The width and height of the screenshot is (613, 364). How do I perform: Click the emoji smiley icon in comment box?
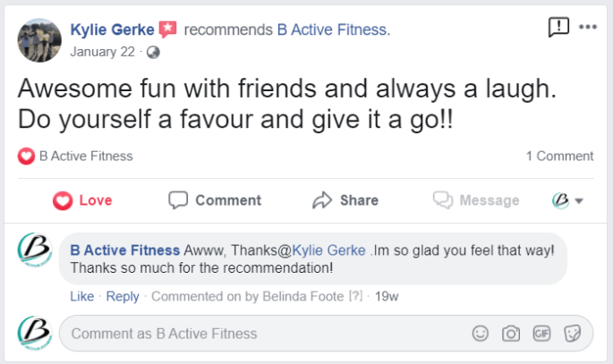[481, 334]
